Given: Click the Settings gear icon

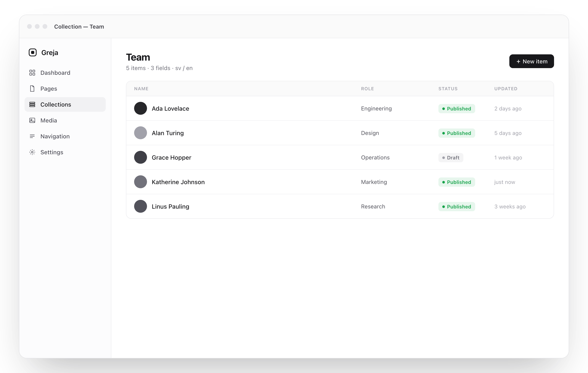Looking at the screenshot, I should pyautogui.click(x=32, y=152).
